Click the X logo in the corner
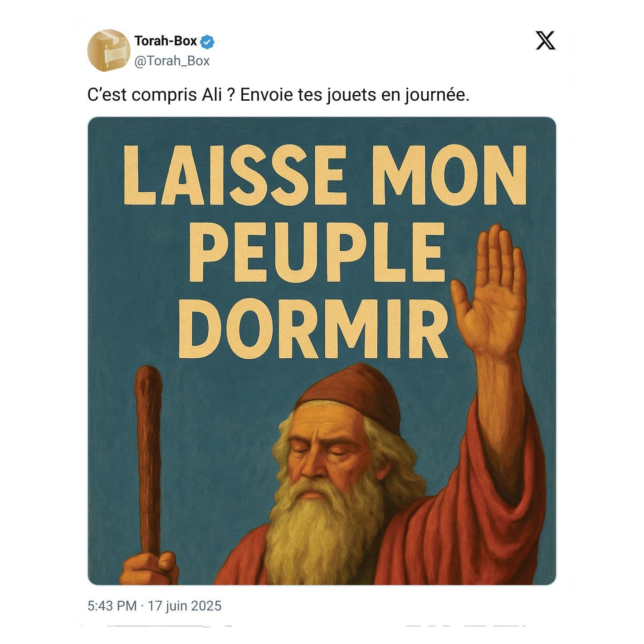644x644 pixels. (545, 41)
